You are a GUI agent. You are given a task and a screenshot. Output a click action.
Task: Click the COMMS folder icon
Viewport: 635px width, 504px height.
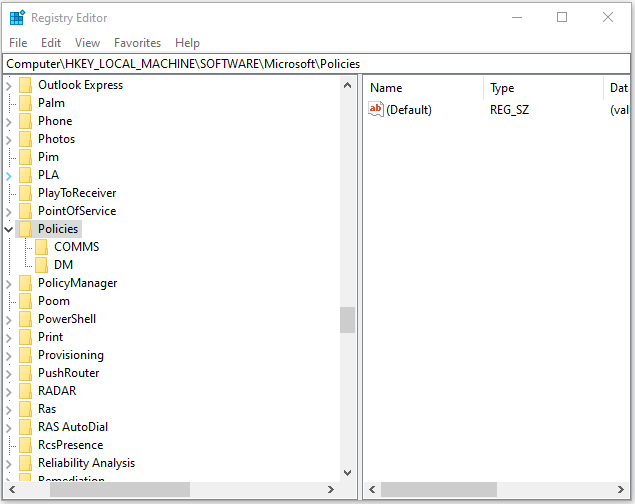[41, 247]
